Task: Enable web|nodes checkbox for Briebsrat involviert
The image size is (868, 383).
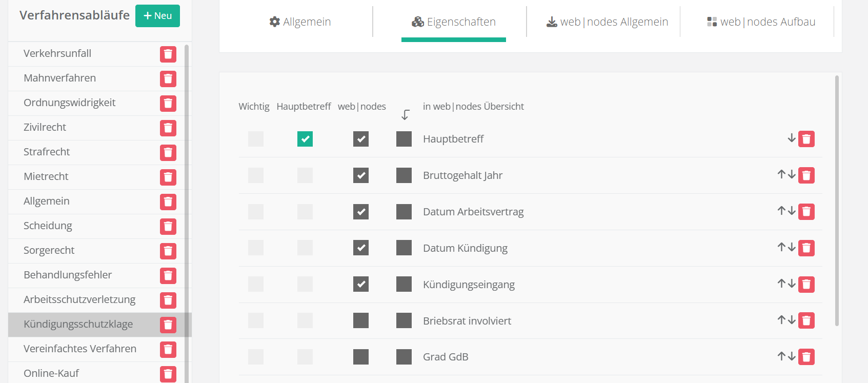Action: pos(361,321)
